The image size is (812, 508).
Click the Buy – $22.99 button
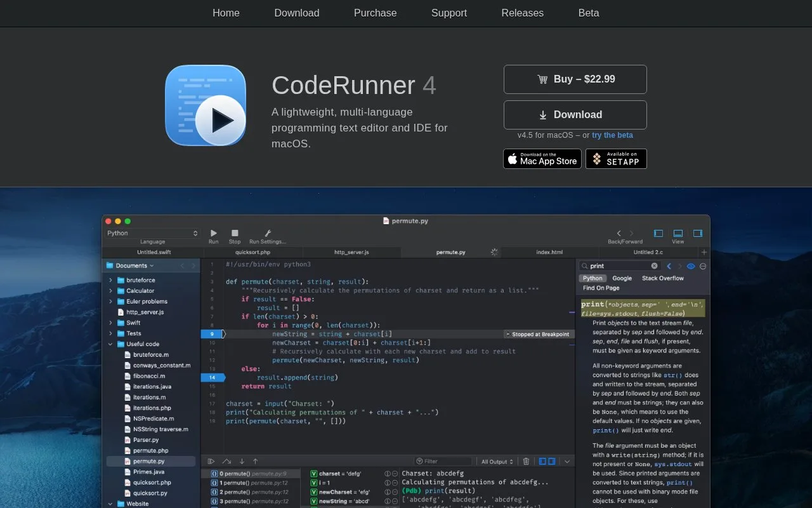click(x=575, y=79)
